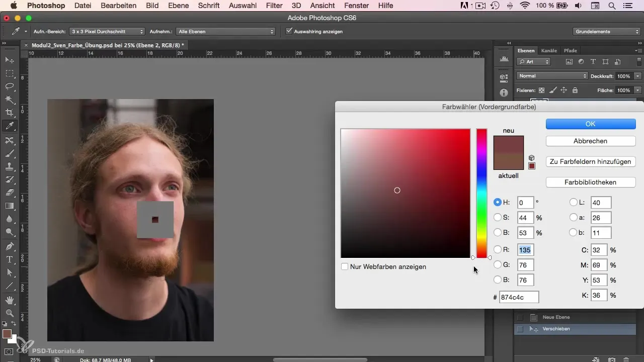Click the Spotlight search icon
This screenshot has height=362, width=644.
(x=611, y=6)
